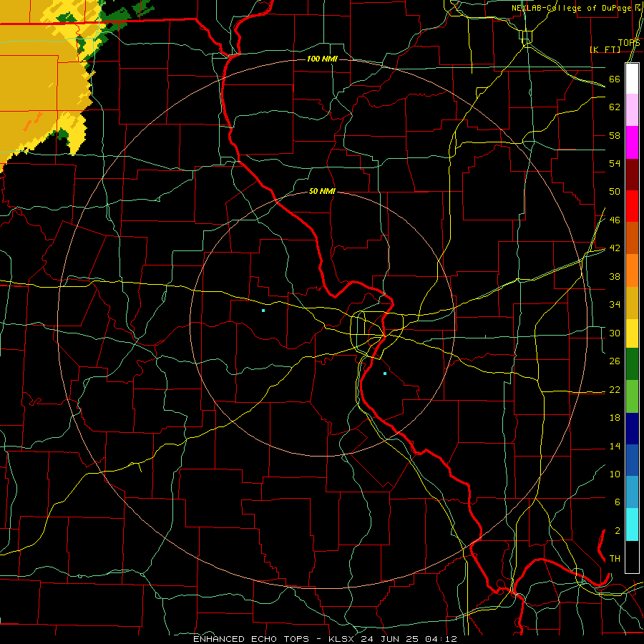
Task: Click the legend value 54
Action: coord(615,163)
